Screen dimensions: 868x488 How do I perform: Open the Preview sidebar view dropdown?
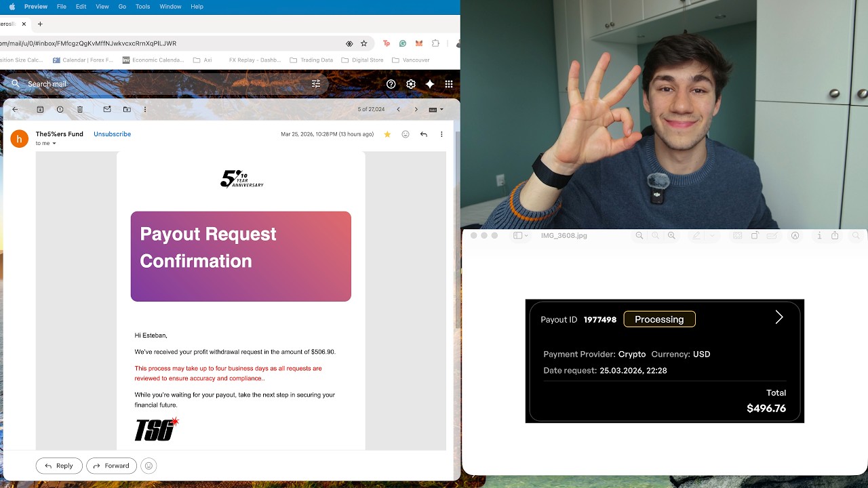pos(521,236)
